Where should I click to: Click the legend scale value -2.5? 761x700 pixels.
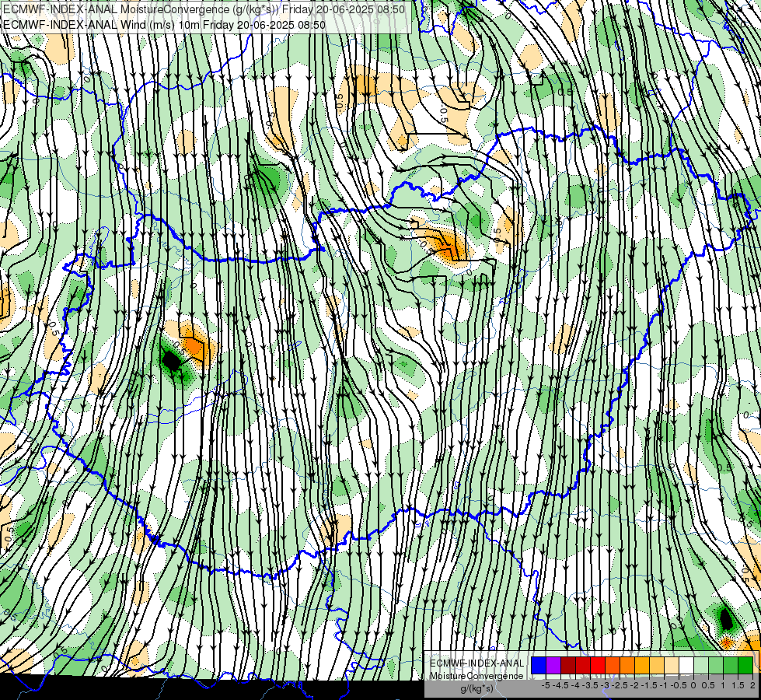[621, 685]
